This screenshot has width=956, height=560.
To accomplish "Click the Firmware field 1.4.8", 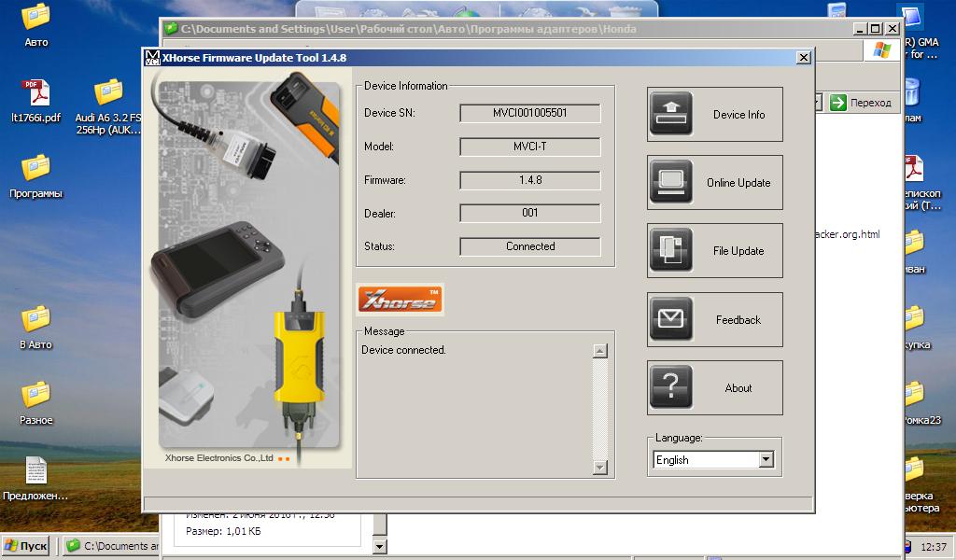I will 530,180.
